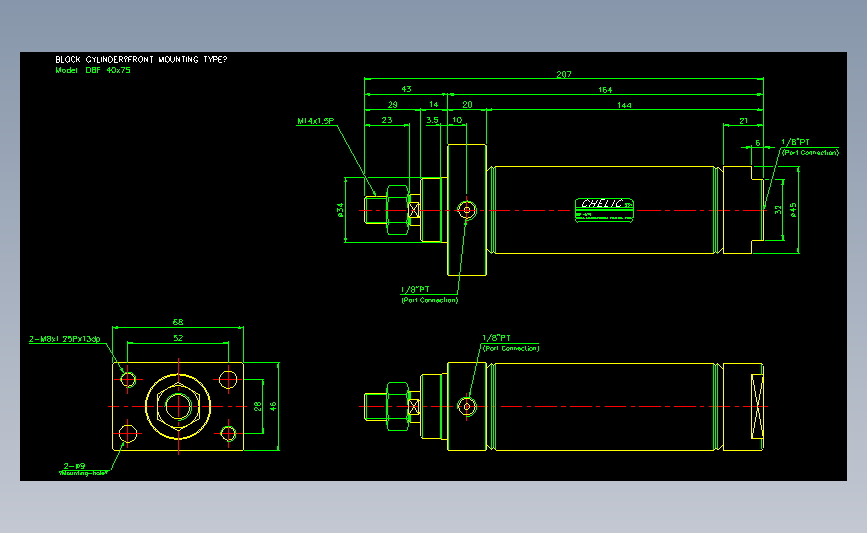Viewport: 867px width, 533px height.
Task: Click the 28 vertical dimension
Action: click(257, 406)
